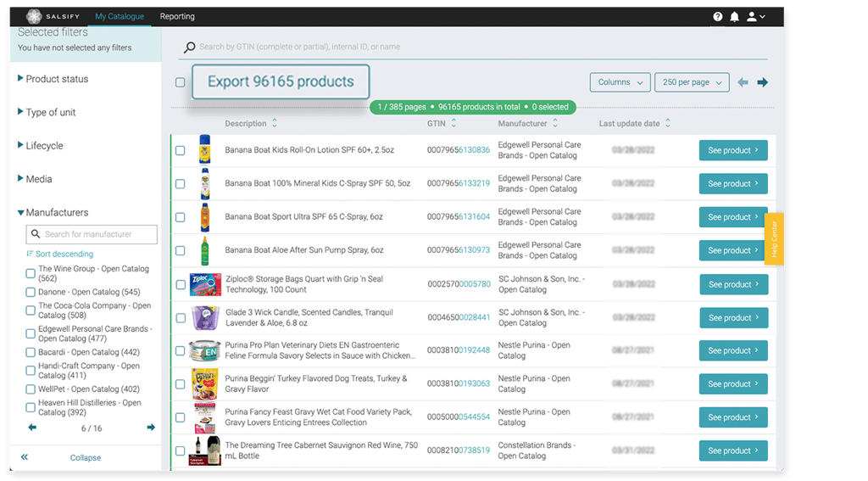Sort by Manufacturer column arrows

[555, 123]
